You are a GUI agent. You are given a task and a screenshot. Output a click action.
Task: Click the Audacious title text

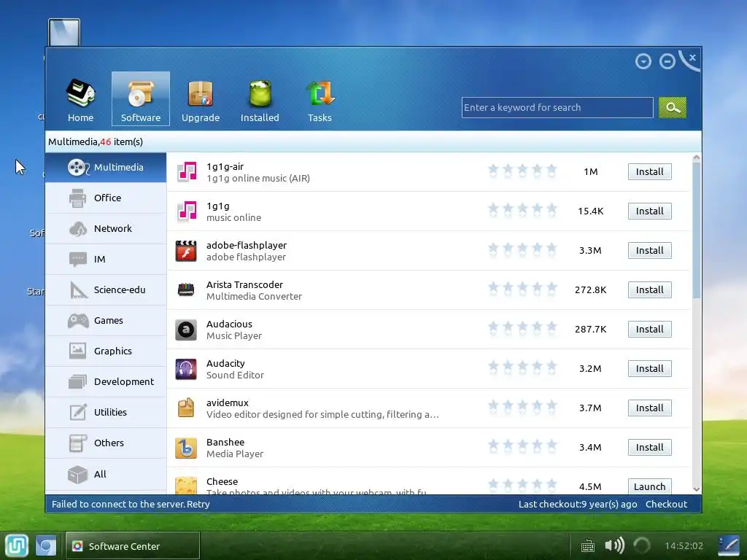click(229, 324)
